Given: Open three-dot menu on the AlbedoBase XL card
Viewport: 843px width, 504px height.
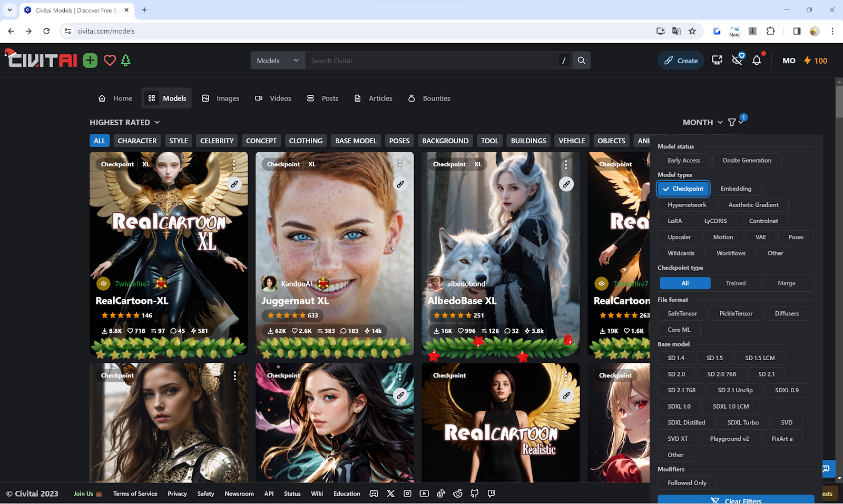Looking at the screenshot, I should click(x=566, y=165).
